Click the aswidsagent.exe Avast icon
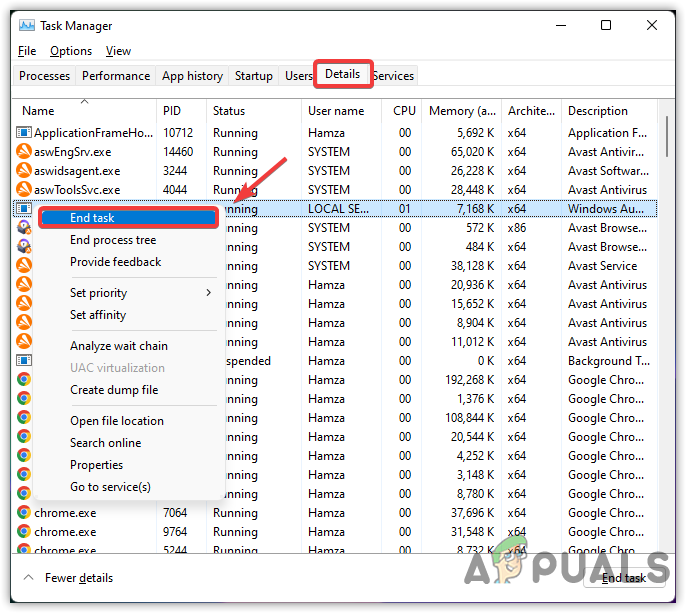The image size is (686, 613). click(x=24, y=170)
